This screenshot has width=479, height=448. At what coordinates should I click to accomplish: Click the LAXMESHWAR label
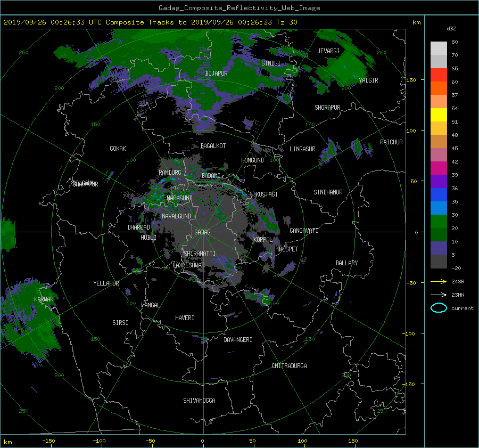click(x=188, y=265)
